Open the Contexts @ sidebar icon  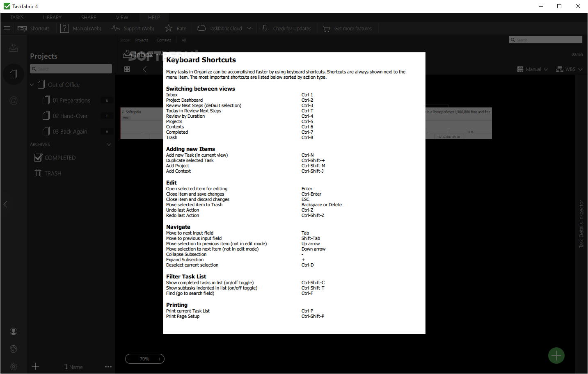coord(14,100)
